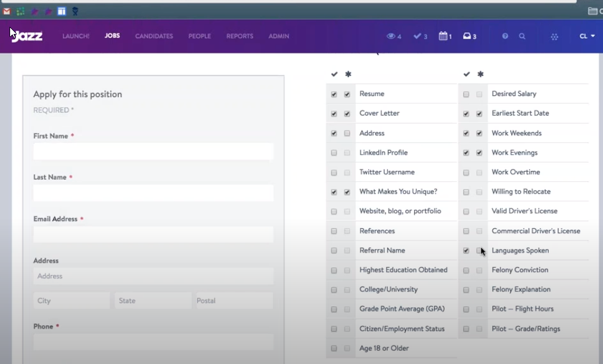
Task: Open the eye watch notifications icon
Action: [x=391, y=36]
